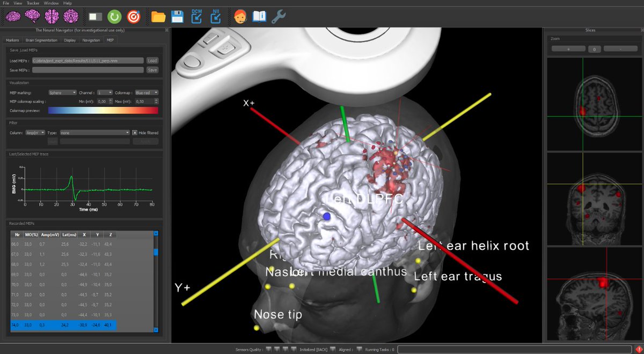
Task: Click the third pink brain top-view icon
Action: (52, 17)
